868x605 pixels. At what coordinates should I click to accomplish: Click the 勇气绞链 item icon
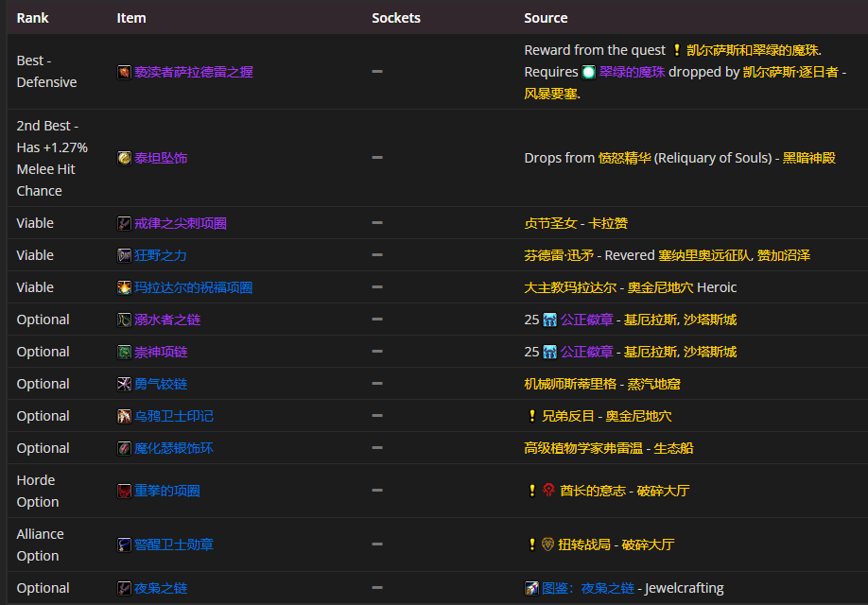coord(124,383)
